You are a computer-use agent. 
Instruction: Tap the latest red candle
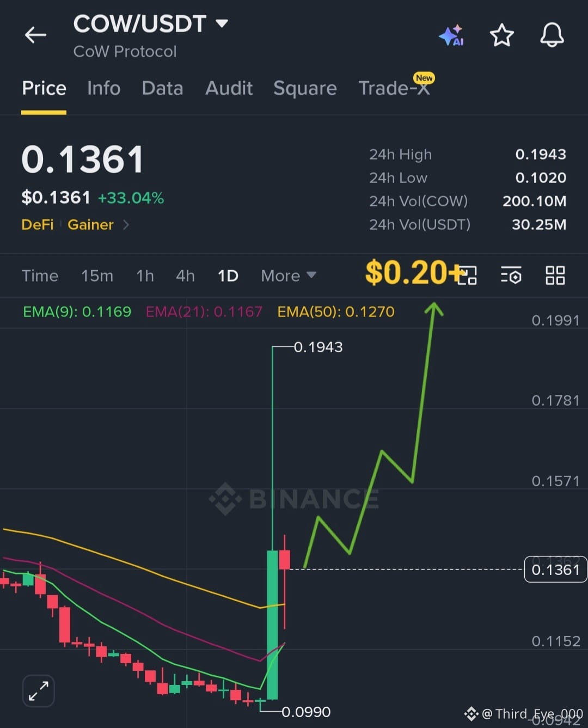point(284,560)
